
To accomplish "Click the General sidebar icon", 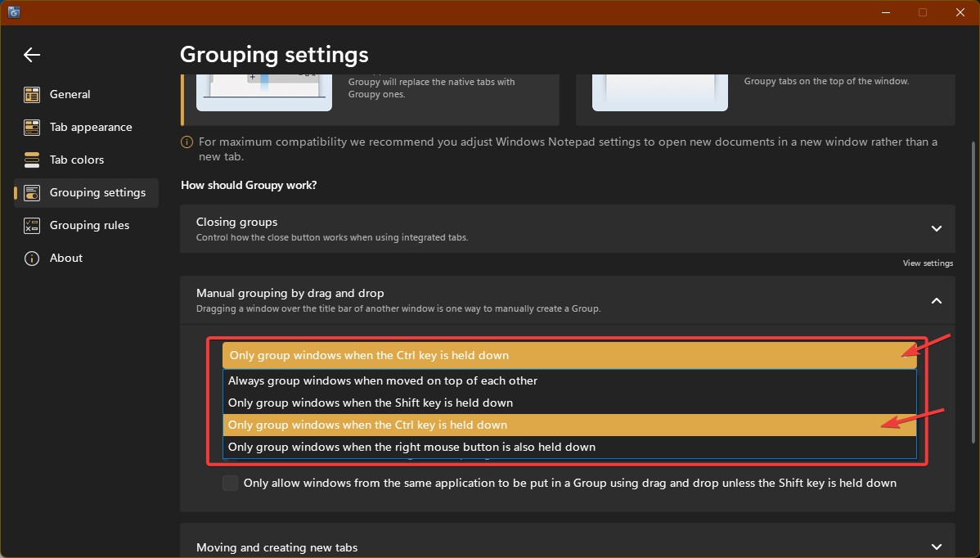I will coord(32,95).
